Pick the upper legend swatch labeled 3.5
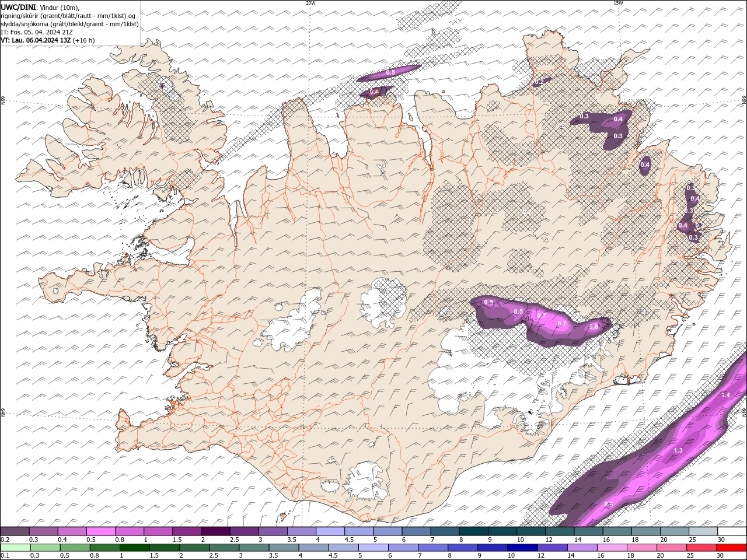 point(302,531)
